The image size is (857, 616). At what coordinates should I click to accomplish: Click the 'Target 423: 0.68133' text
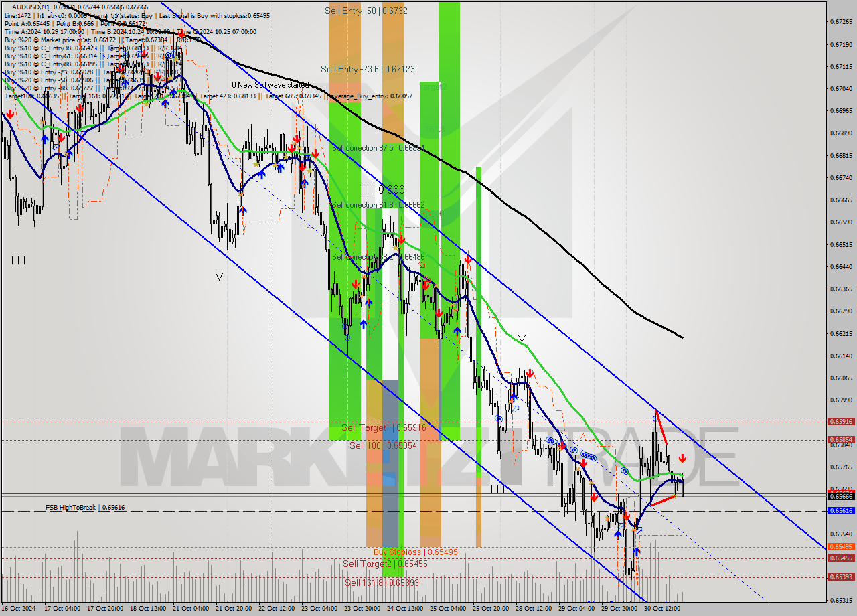[230, 96]
